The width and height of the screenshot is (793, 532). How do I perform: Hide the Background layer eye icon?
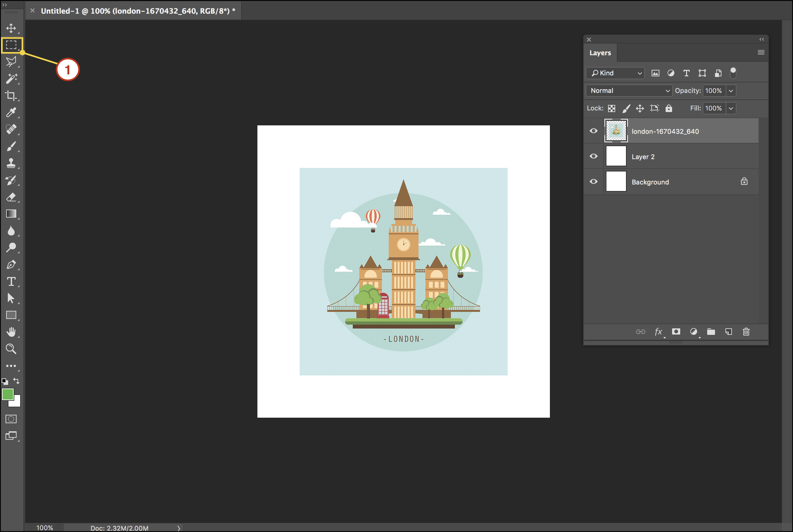coord(593,182)
